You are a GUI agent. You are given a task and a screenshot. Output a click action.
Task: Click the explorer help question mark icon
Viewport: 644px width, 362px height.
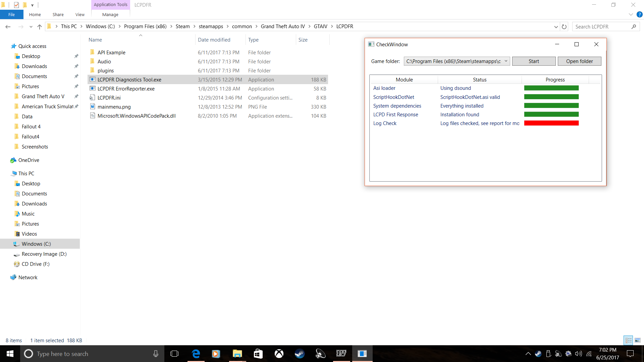point(639,14)
